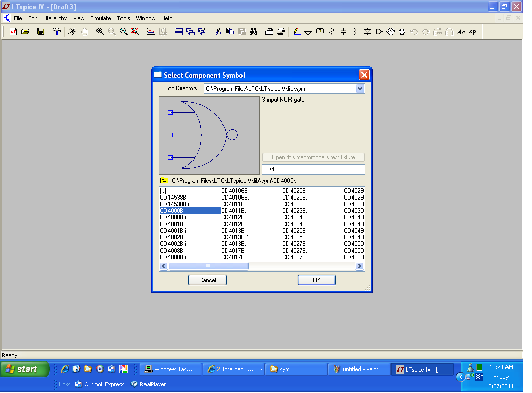Open print setup from the toolbar

pyautogui.click(x=269, y=32)
